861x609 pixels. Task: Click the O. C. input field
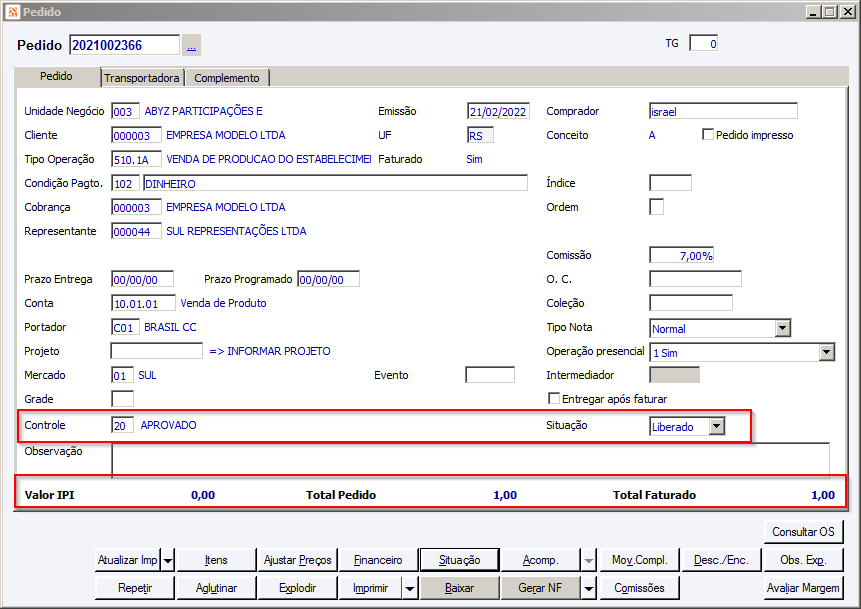tap(695, 279)
